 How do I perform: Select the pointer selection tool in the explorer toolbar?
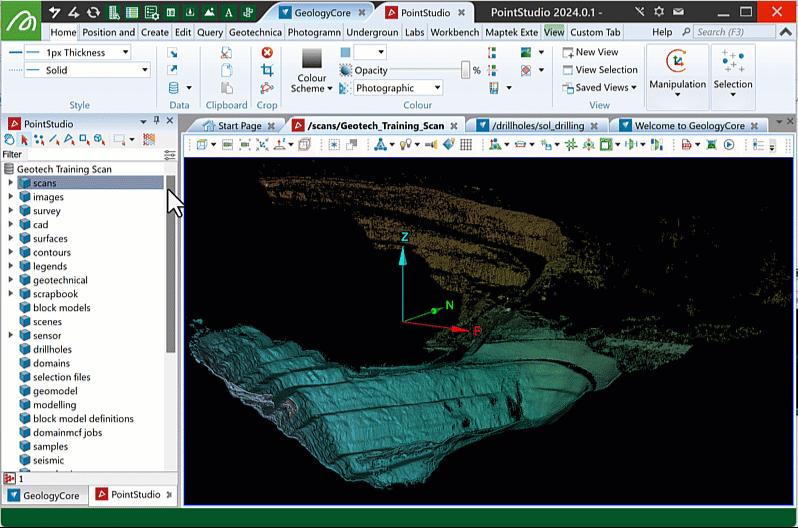tap(25, 140)
